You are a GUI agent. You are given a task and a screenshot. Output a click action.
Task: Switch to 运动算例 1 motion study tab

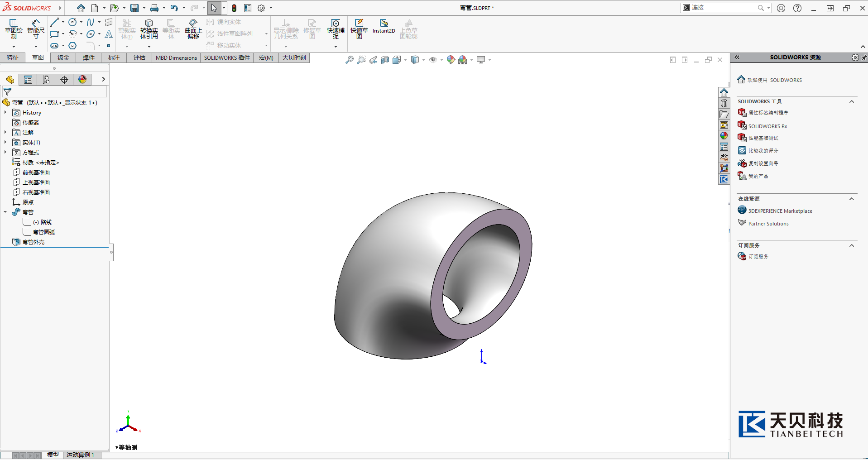81,455
